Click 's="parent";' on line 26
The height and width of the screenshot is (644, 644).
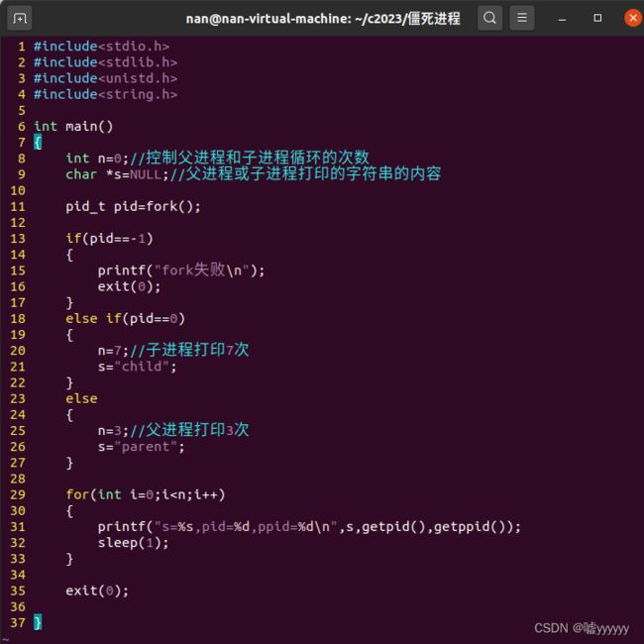tap(142, 447)
